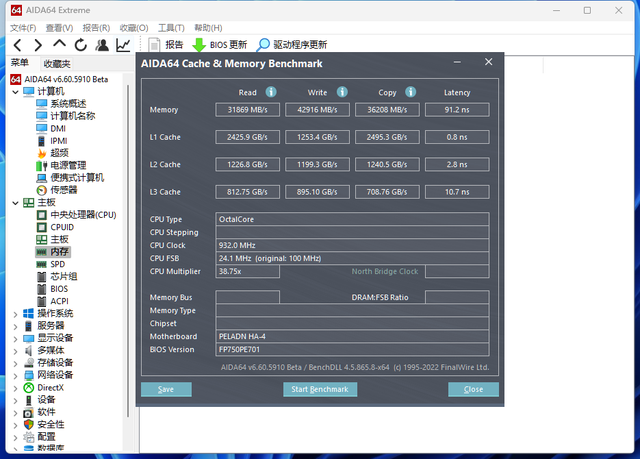Click the Memory Read 31869 MB/s value
The width and height of the screenshot is (640, 459).
click(247, 110)
